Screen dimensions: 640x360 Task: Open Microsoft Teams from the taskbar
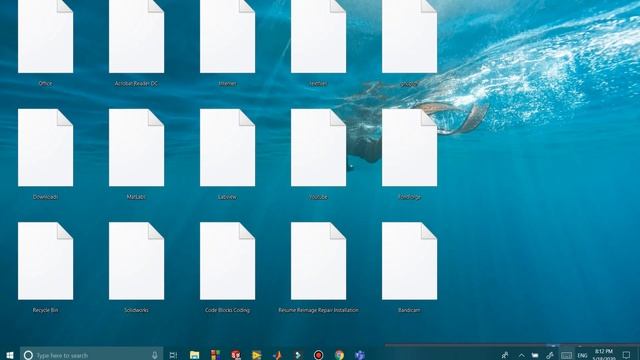(360, 355)
